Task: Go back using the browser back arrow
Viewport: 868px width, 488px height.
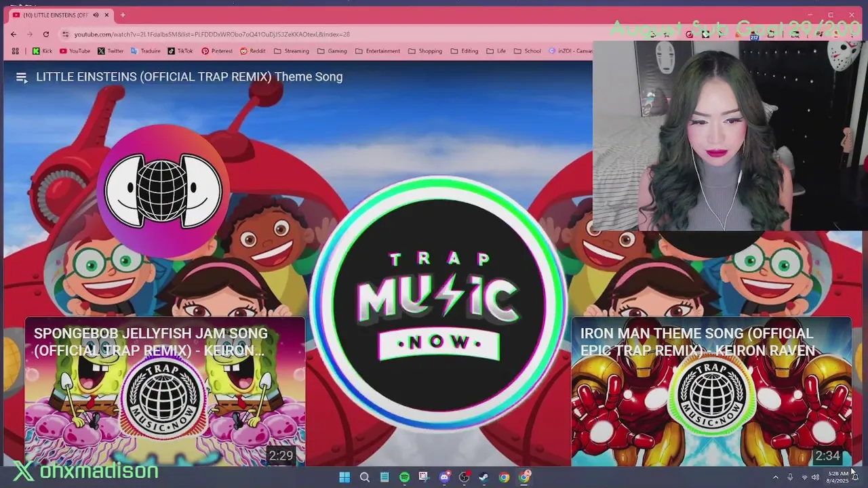Action: [14, 34]
